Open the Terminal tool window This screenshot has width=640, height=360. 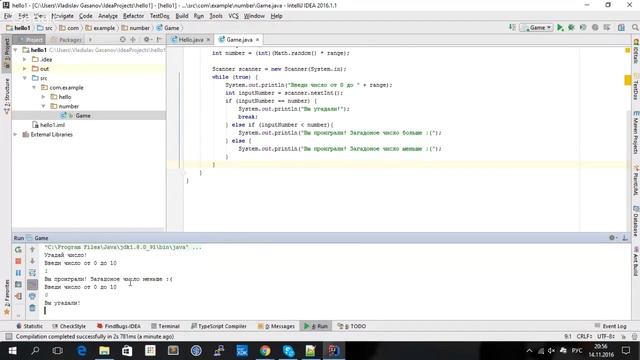coord(165,326)
